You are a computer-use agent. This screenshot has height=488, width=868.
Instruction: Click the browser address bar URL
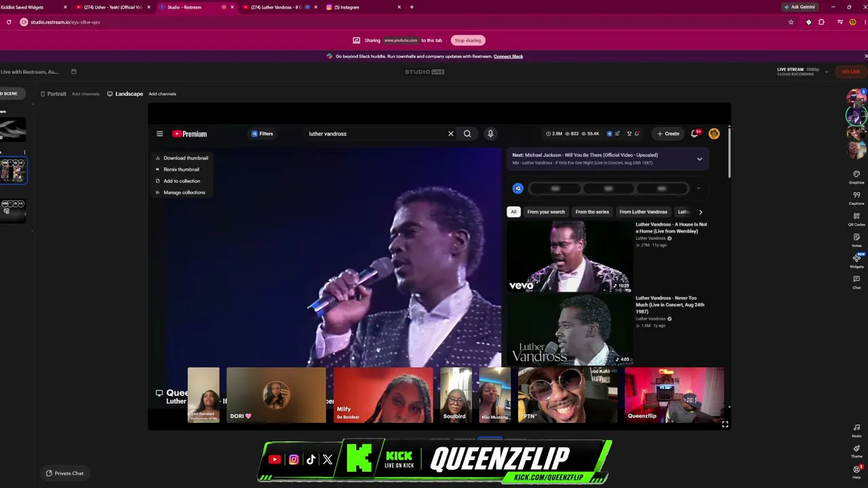[65, 22]
